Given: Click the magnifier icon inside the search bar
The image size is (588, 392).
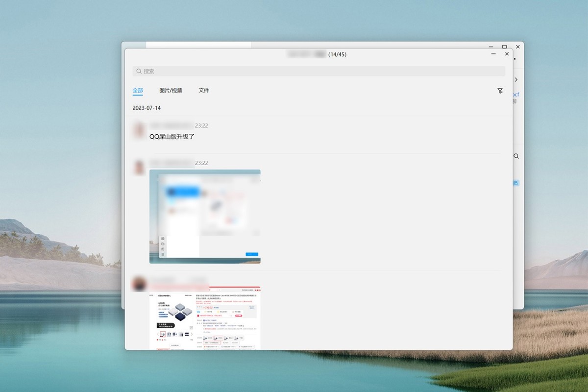Looking at the screenshot, I should click(x=139, y=71).
